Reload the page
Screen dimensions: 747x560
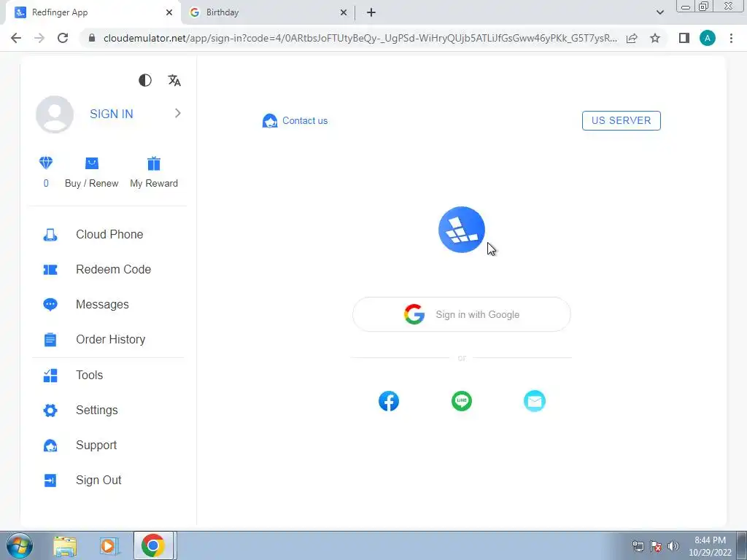point(63,38)
